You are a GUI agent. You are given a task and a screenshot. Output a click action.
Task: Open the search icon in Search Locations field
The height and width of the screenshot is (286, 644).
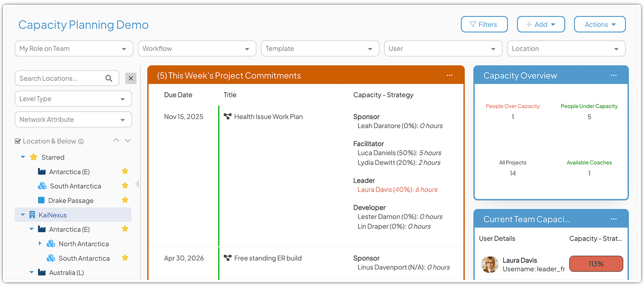[109, 78]
